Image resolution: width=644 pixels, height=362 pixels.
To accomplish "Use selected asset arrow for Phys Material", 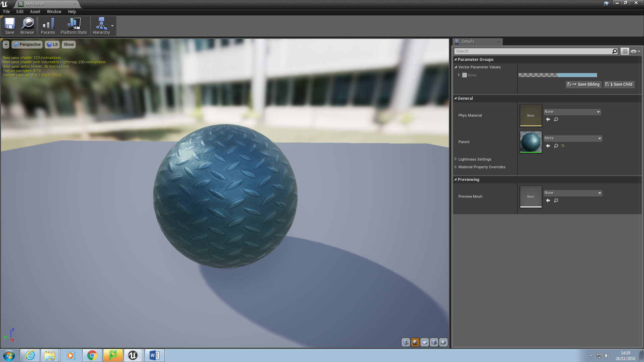I will [548, 119].
